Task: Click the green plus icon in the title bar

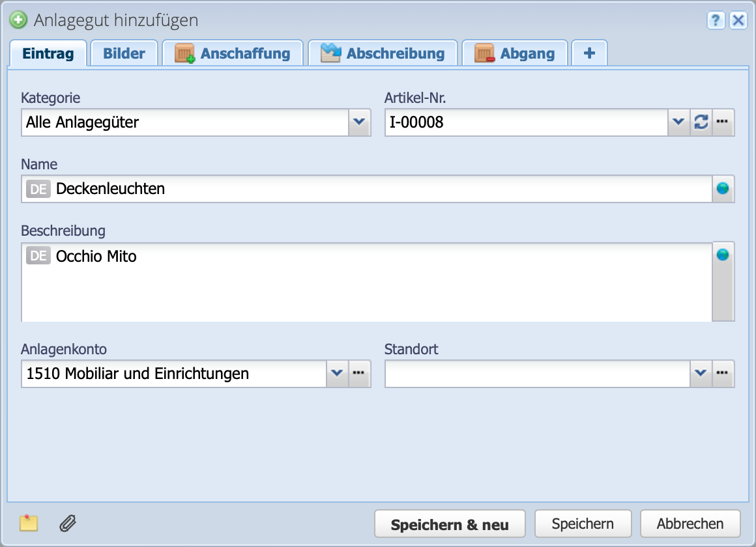Action: pos(20,20)
